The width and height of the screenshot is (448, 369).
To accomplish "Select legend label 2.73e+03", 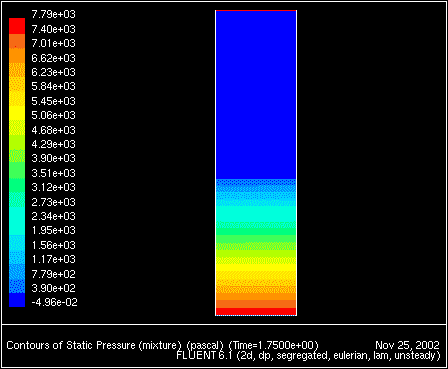I will pos(53,202).
